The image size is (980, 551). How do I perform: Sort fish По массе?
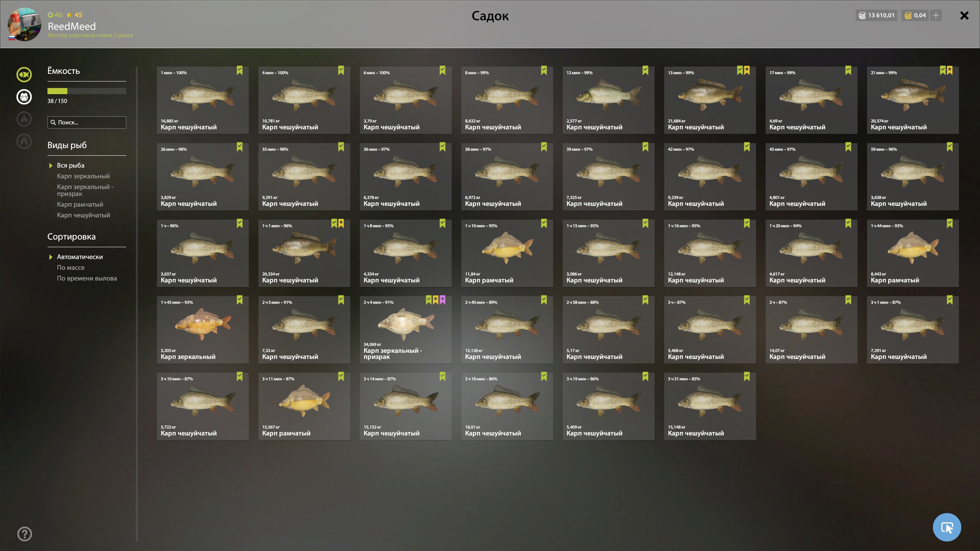coord(71,267)
